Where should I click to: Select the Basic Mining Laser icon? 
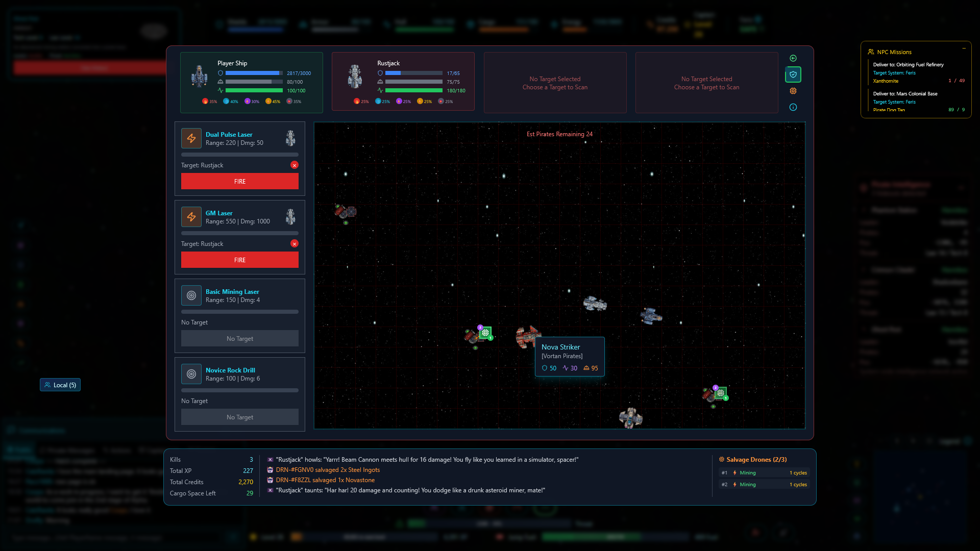(191, 295)
